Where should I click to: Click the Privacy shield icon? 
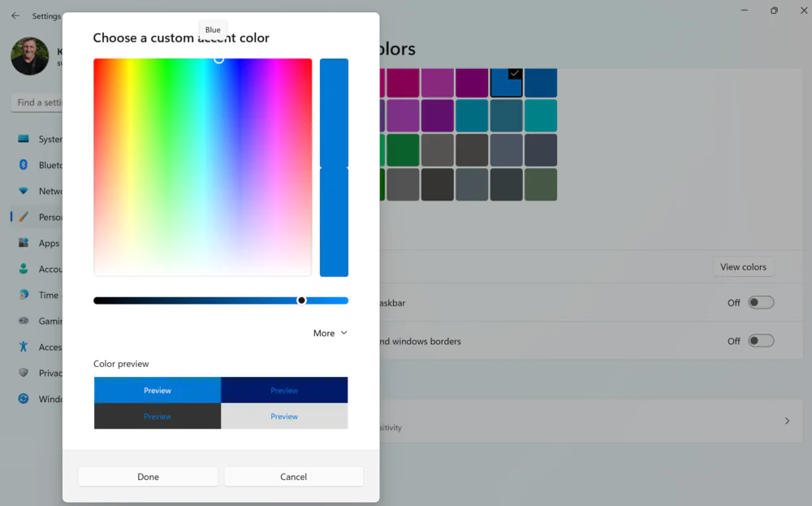pos(24,373)
